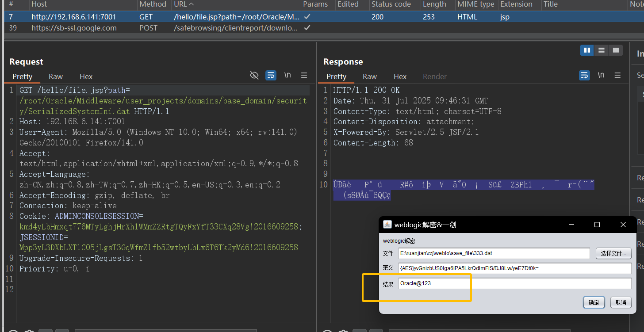
Task: Click the Host: 192.168.6.141:7001 request header
Action: [x=72, y=122]
